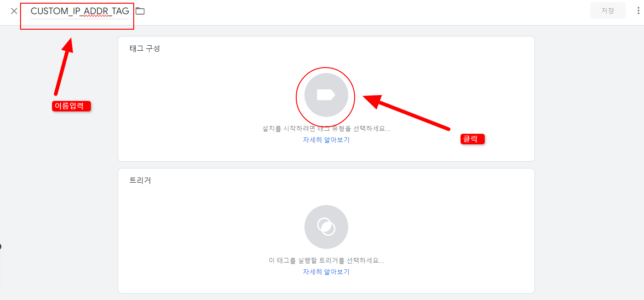The image size is (644, 300).
Task: Click the 이 태그를 실행할 트리거 instruction text
Action: (325, 259)
